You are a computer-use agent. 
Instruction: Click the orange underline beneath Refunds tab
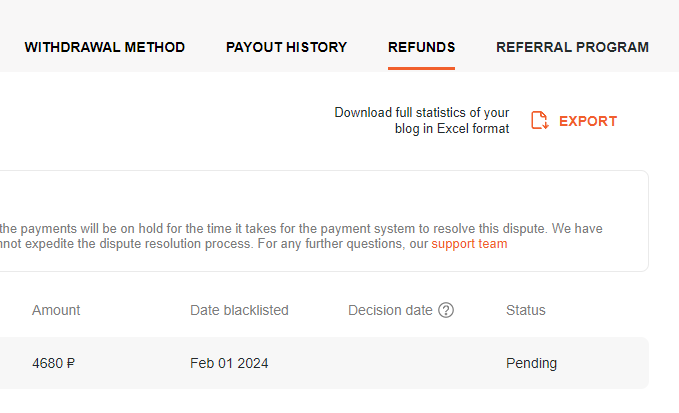coord(421,68)
